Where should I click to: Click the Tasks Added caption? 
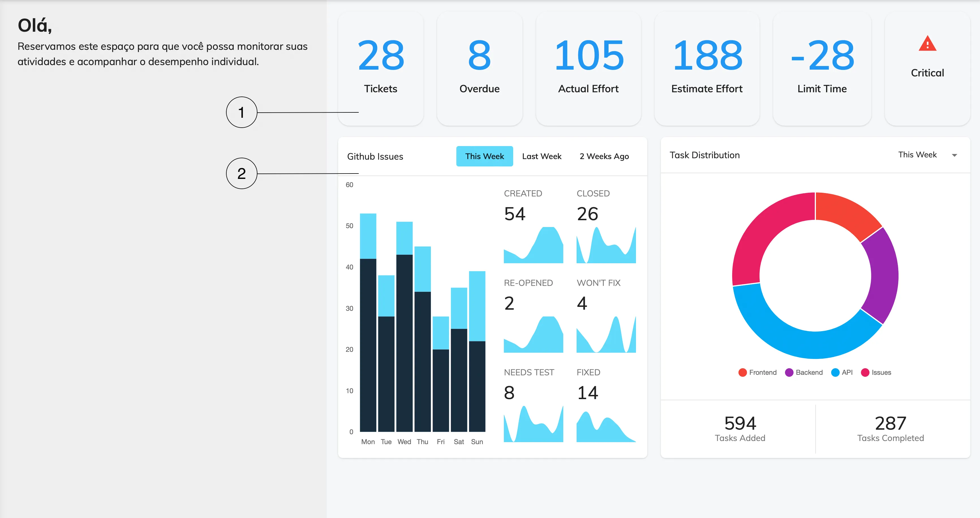point(740,438)
